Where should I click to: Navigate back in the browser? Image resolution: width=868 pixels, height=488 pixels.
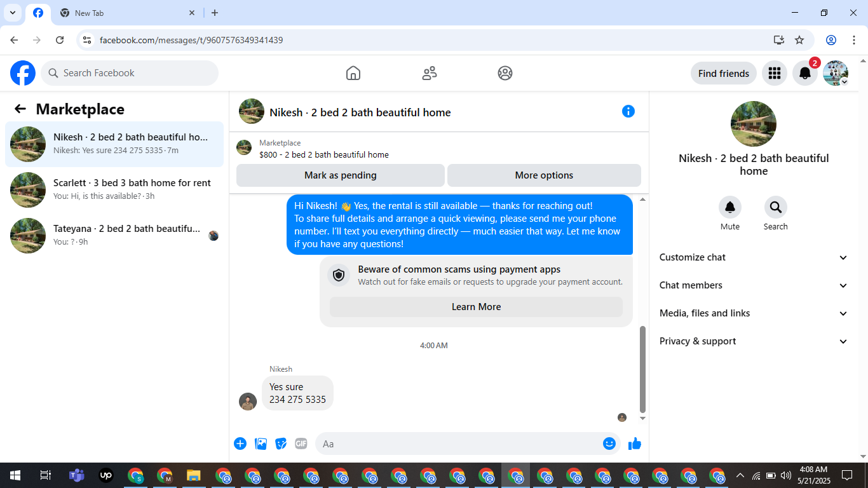(14, 40)
